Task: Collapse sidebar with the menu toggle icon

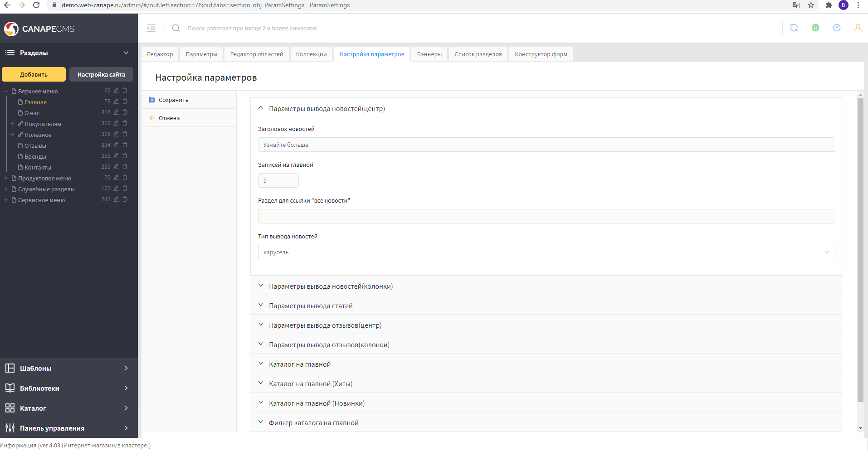Action: [x=151, y=28]
